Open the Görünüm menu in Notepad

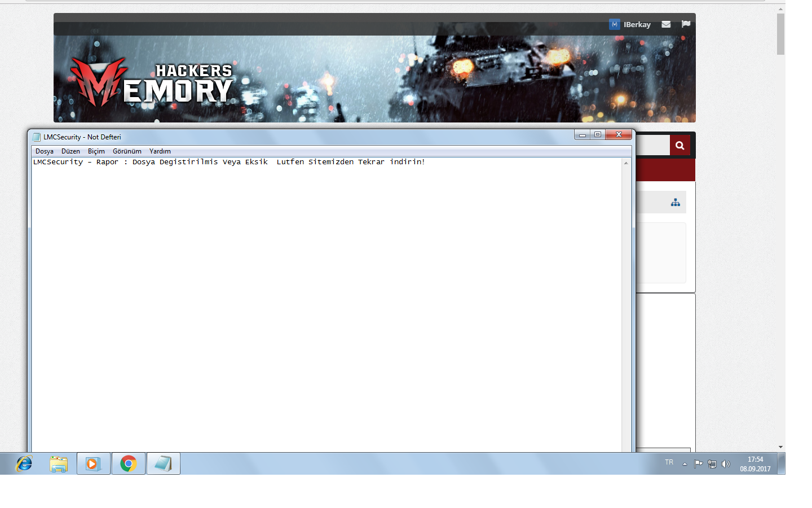pos(127,151)
